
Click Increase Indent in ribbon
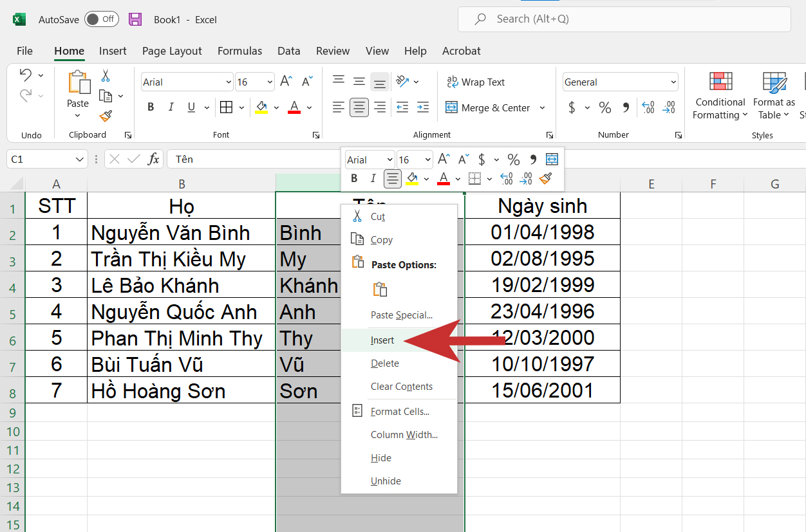423,107
